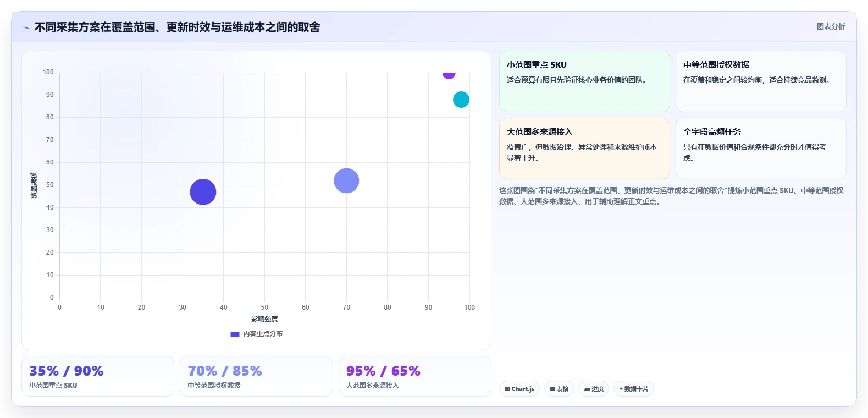868x418 pixels.
Task: Click the 进度 tag
Action: click(594, 389)
